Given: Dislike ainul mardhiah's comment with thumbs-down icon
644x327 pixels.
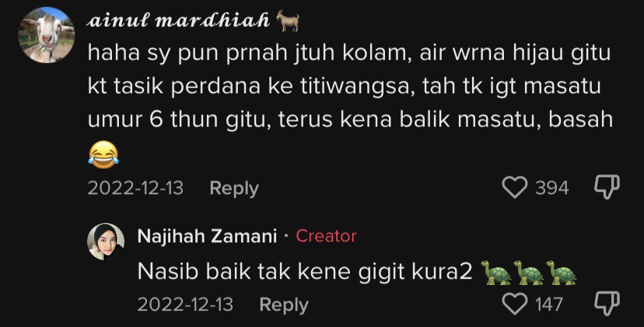Looking at the screenshot, I should tap(607, 188).
